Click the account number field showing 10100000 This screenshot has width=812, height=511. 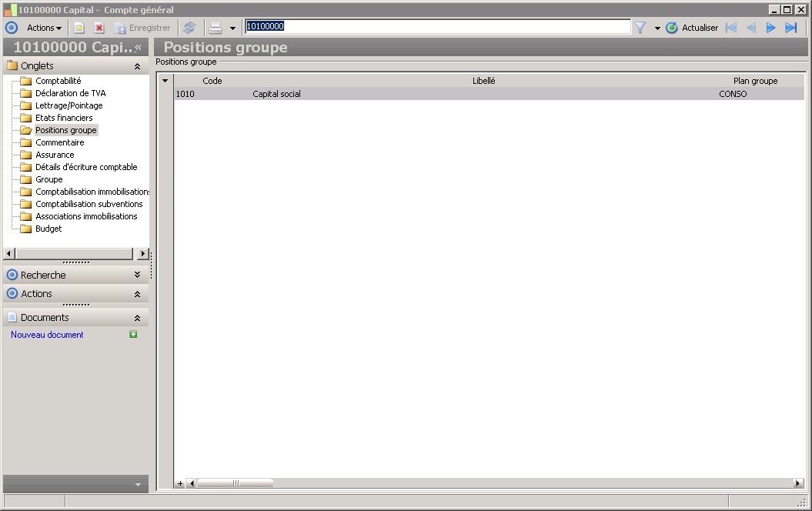pos(438,26)
